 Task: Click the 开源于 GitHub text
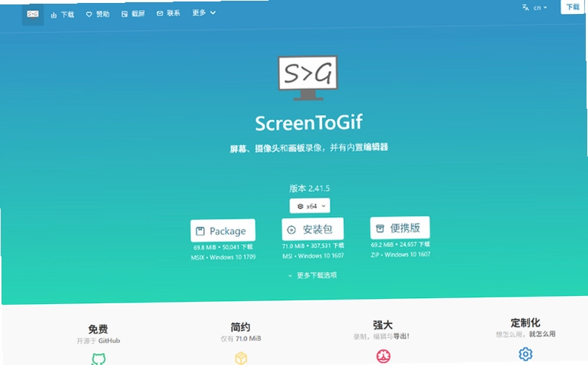pos(98,341)
